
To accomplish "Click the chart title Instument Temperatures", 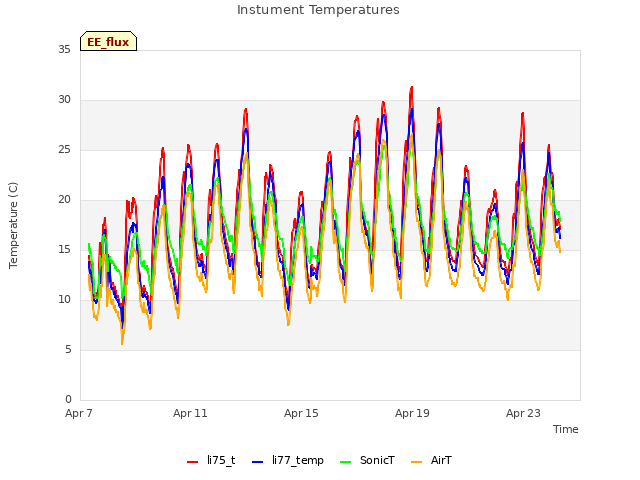I will (318, 10).
